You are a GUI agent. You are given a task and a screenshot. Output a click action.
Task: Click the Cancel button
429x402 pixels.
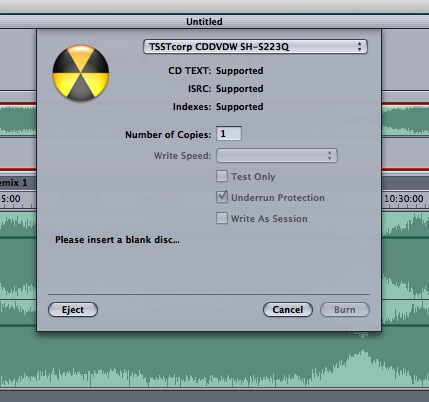[288, 310]
